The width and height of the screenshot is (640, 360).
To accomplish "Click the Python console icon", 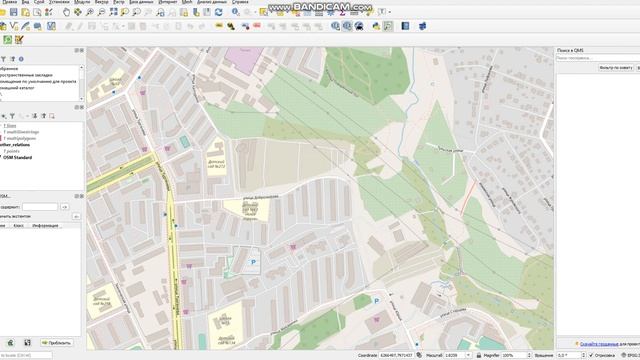I will (x=376, y=26).
